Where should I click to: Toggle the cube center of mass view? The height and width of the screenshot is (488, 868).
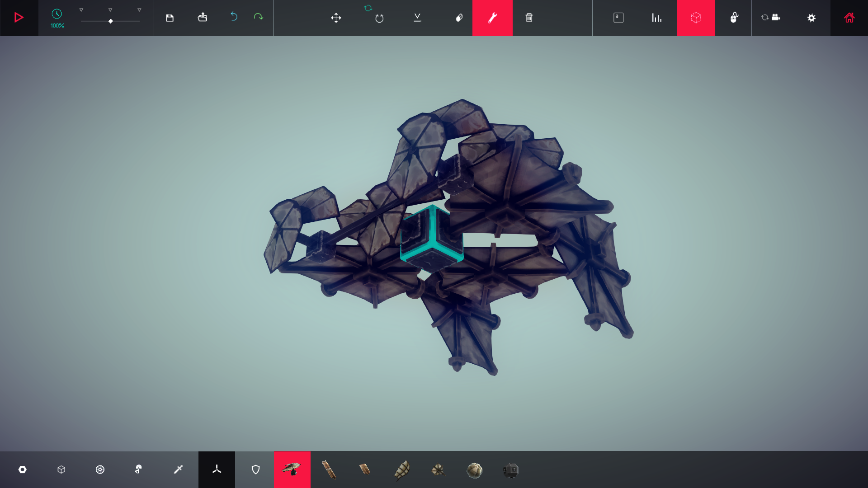(x=696, y=18)
